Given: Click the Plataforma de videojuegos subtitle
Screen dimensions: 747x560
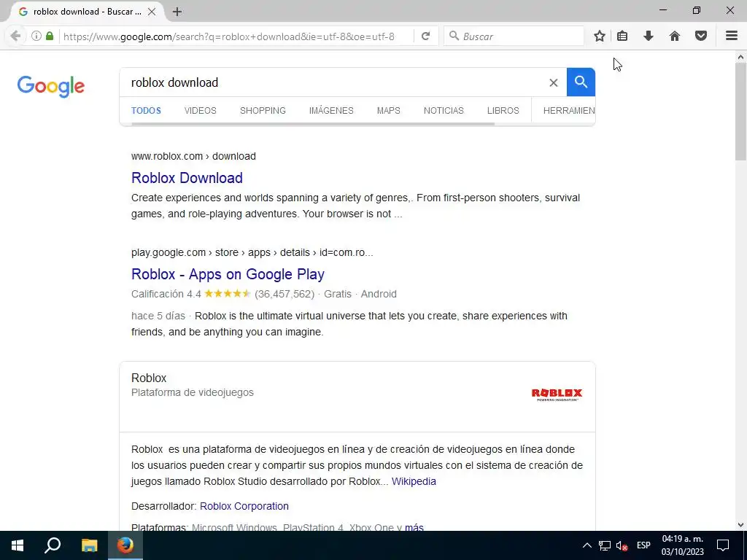Looking at the screenshot, I should pos(193,392).
